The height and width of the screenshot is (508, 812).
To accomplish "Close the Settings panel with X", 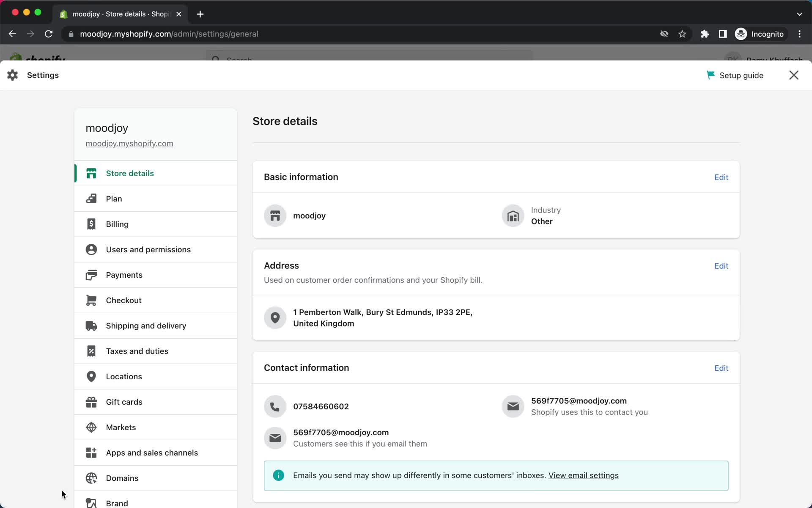I will [794, 75].
